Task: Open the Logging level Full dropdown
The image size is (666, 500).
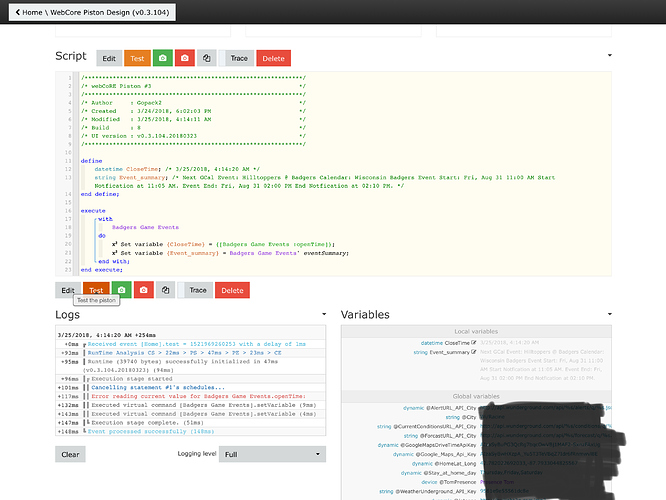Action: (x=272, y=454)
